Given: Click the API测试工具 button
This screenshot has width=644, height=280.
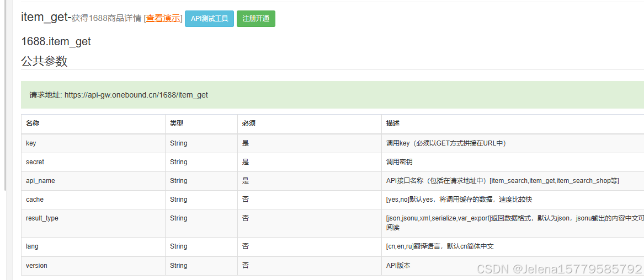Looking at the screenshot, I should click(x=210, y=19).
